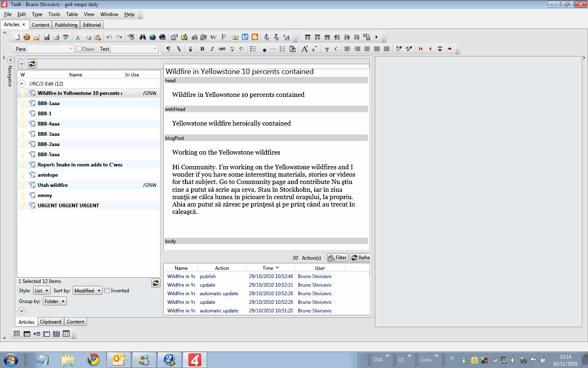Toggle italic formatting
This screenshot has width=588, height=368.
coord(212,49)
